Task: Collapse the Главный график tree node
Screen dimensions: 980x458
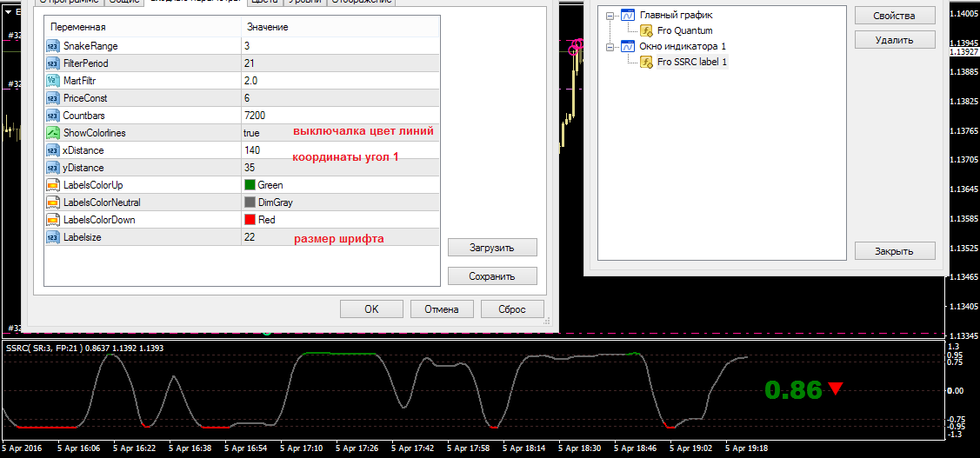Action: [610, 15]
